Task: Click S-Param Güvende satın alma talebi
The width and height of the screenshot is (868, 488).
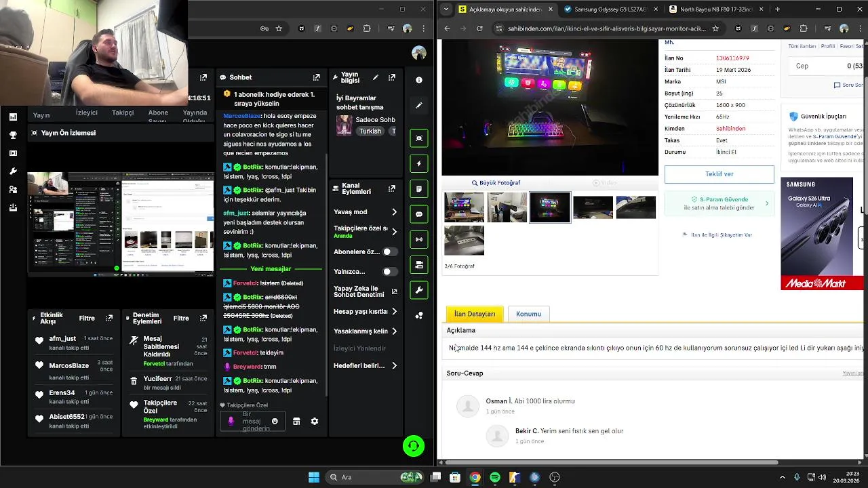Action: pos(719,203)
